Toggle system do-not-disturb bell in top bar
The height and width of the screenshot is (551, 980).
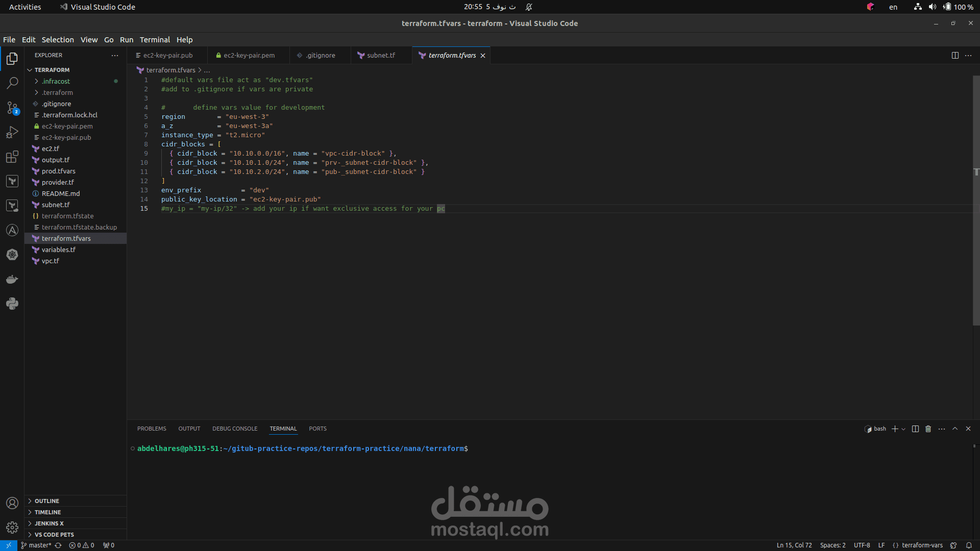[x=529, y=7]
